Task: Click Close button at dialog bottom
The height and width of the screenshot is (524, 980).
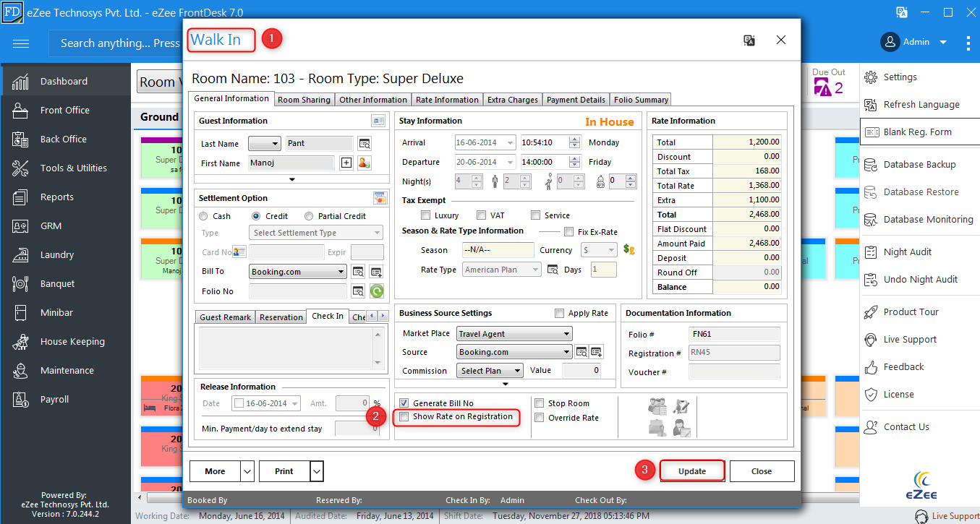Action: 762,471
